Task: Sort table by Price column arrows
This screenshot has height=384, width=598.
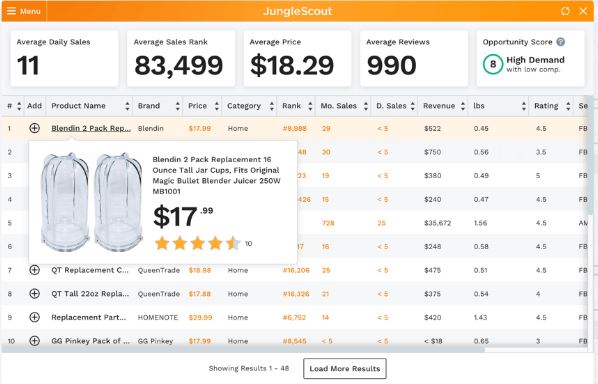Action: 217,106
